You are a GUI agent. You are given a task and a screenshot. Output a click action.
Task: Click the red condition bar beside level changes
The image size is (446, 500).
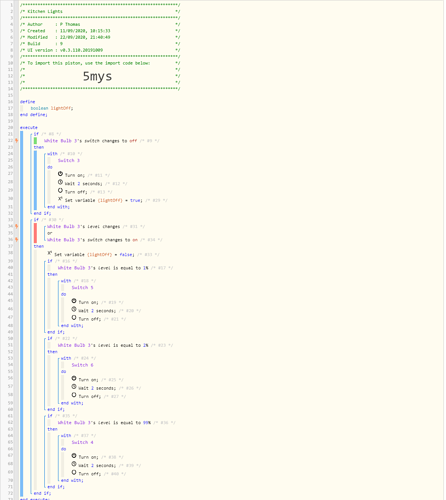(35, 233)
